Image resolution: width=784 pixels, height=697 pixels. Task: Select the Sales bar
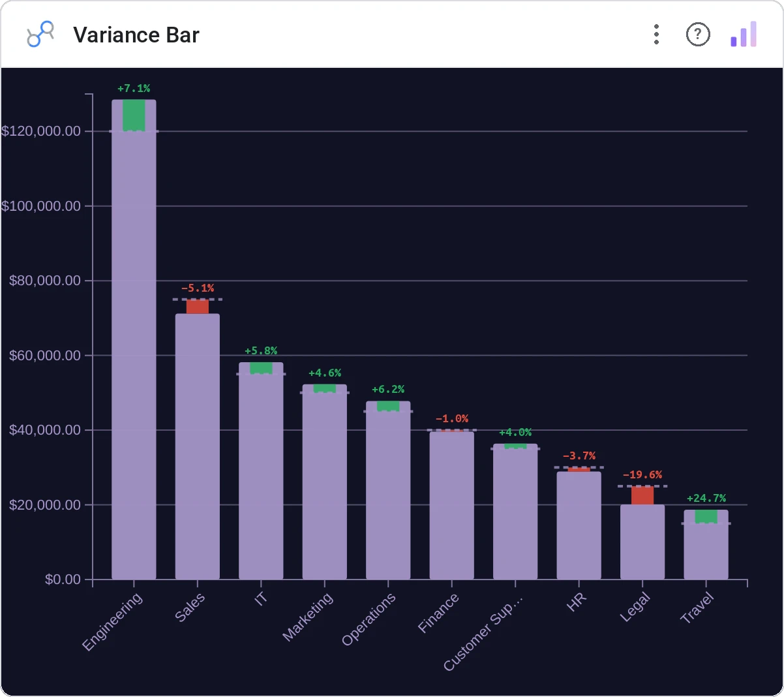tap(198, 446)
